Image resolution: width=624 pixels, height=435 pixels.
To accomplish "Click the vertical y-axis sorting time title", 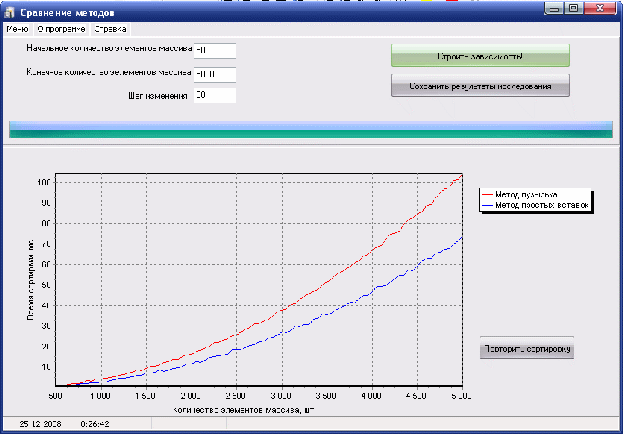I will (31, 280).
